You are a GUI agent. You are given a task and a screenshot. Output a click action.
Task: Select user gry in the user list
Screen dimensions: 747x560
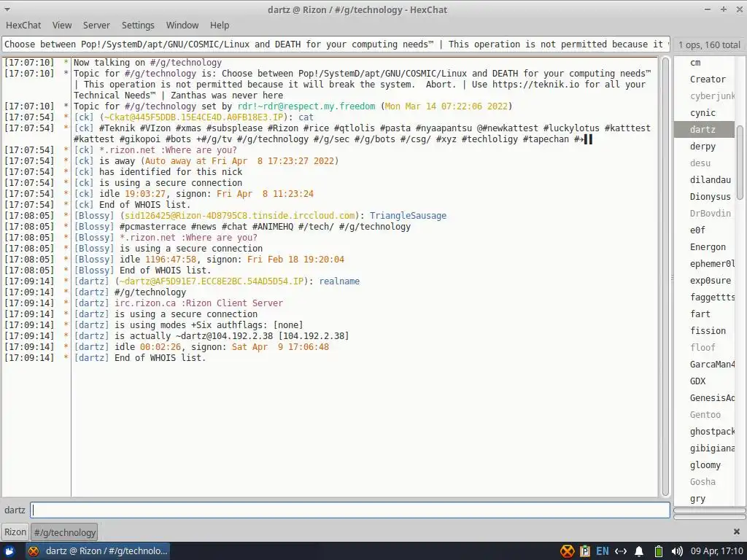(x=704, y=498)
